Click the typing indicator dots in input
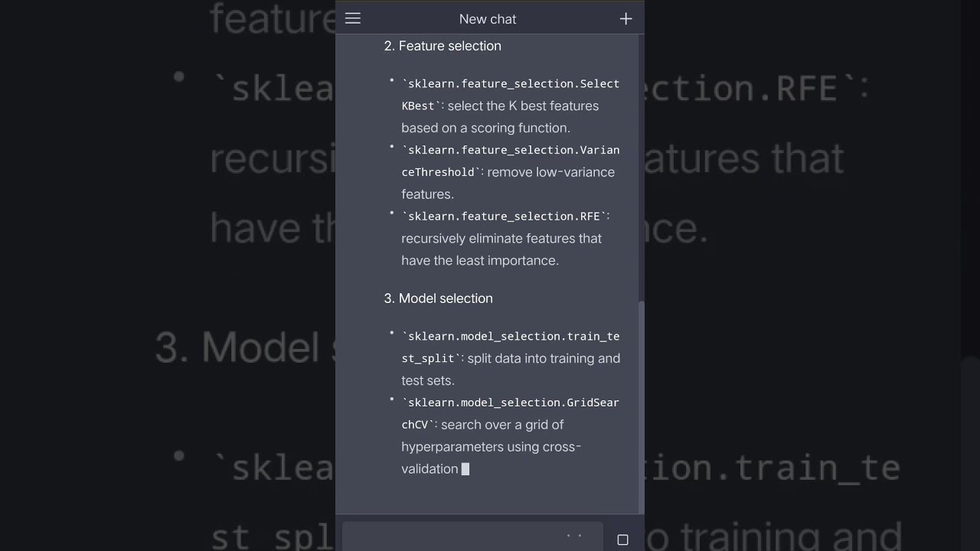Screen dimensions: 980x551 [x=574, y=536]
